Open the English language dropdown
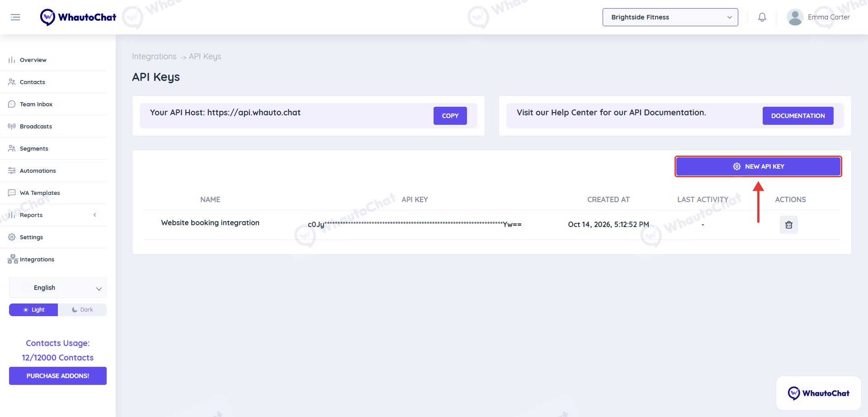This screenshot has height=417, width=868. (58, 288)
